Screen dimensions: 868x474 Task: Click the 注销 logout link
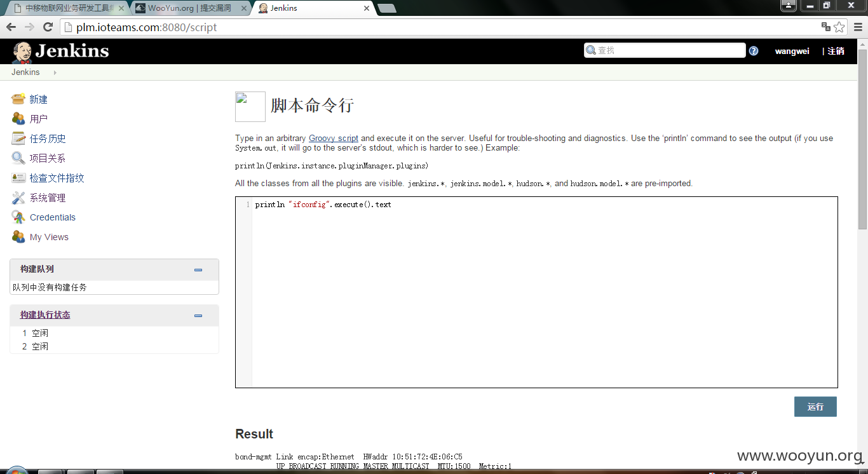coord(836,51)
